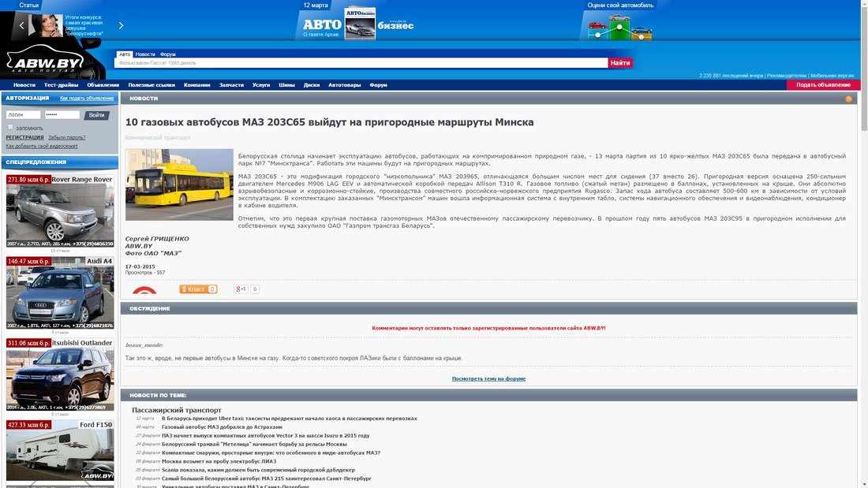
Task: Open Шины menu item
Action: tap(286, 84)
